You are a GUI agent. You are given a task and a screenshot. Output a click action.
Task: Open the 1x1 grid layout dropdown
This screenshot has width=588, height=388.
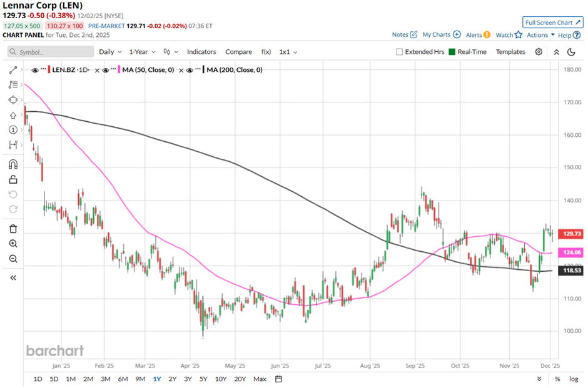pyautogui.click(x=288, y=52)
